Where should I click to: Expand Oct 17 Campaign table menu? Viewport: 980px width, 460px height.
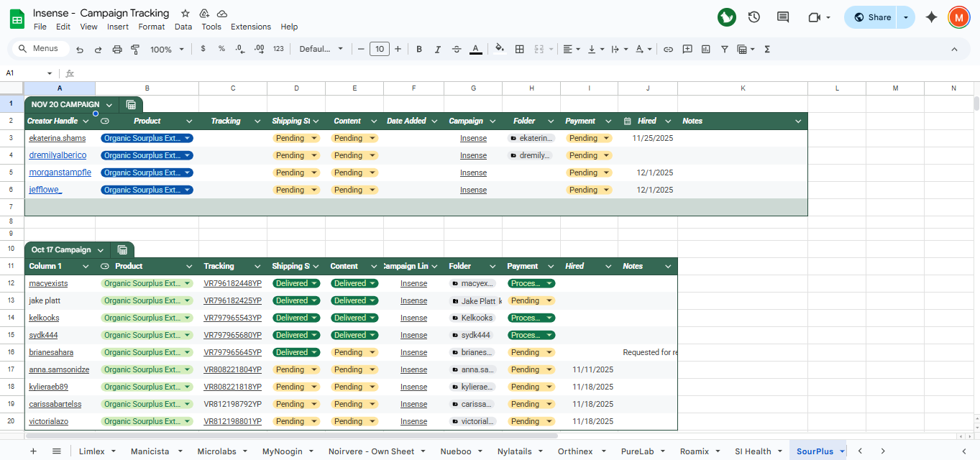pos(100,250)
